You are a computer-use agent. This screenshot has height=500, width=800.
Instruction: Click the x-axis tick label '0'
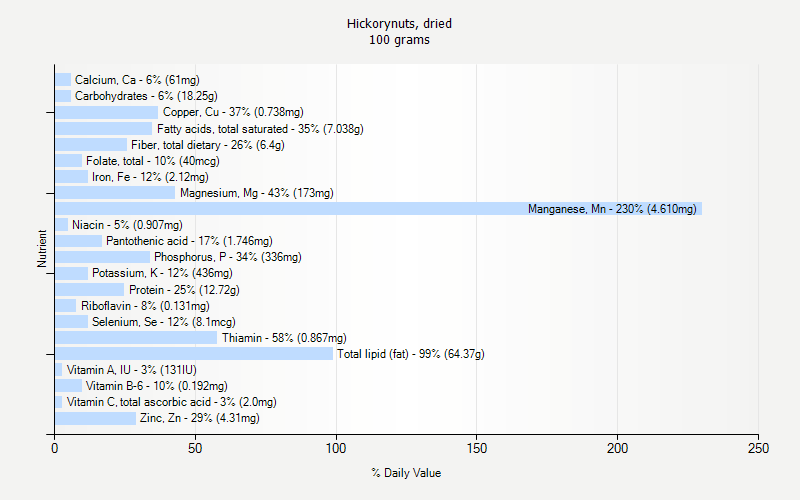coord(55,448)
